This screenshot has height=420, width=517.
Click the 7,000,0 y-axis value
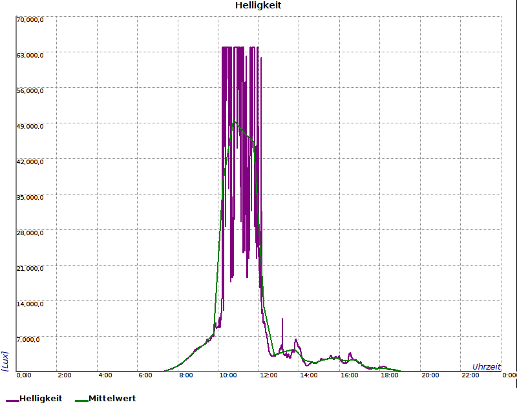tap(28, 340)
